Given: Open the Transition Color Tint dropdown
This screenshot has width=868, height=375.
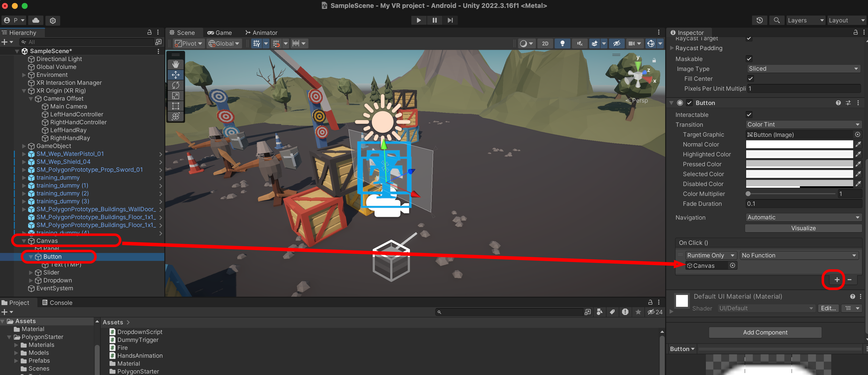Looking at the screenshot, I should coord(803,125).
